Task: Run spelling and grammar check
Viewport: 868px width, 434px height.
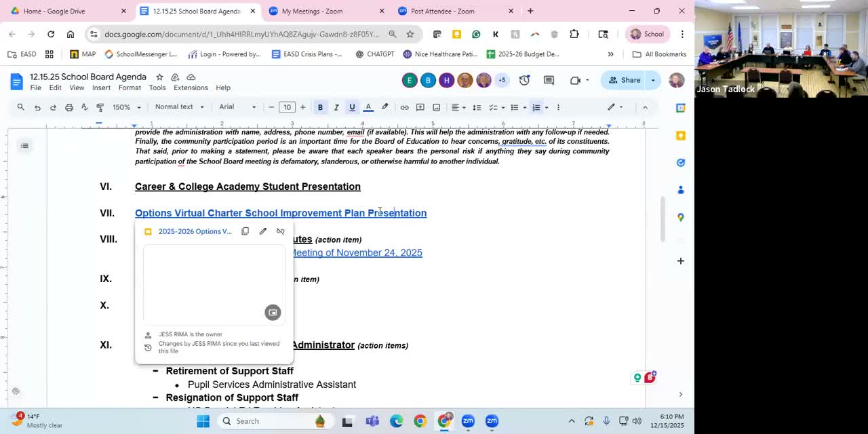Action: (x=85, y=107)
